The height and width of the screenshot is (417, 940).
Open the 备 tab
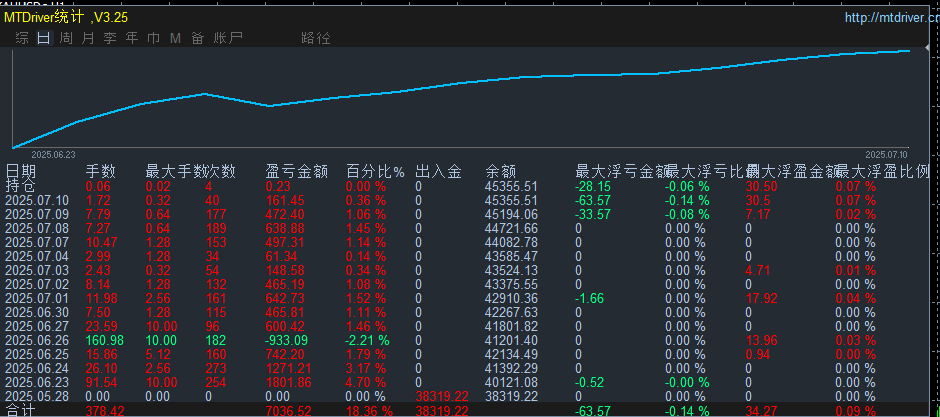tap(197, 38)
